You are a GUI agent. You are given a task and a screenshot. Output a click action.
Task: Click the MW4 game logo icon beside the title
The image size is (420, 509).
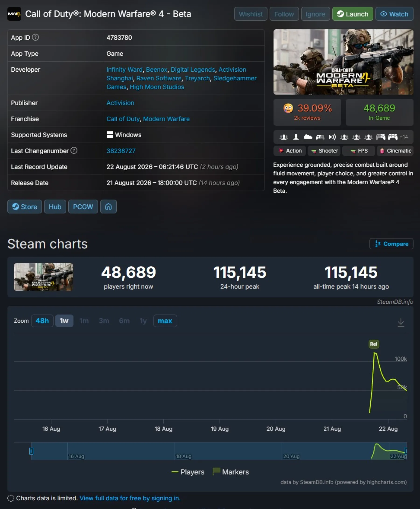click(x=14, y=14)
